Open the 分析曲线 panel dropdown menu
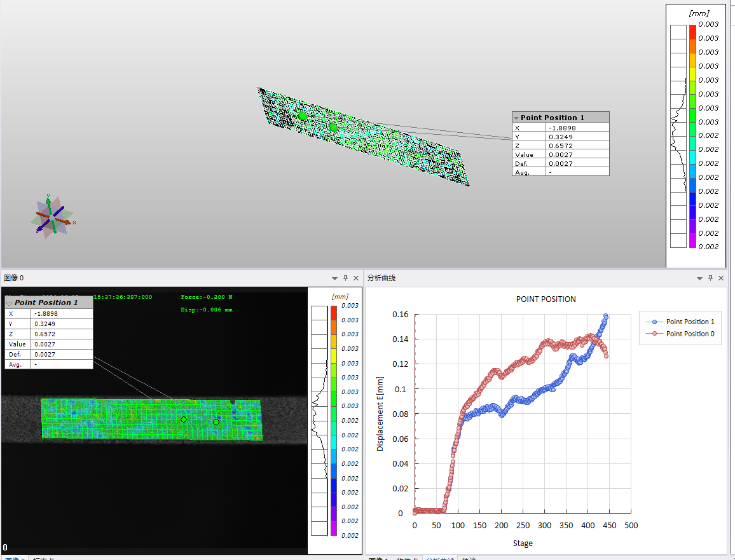 [699, 278]
